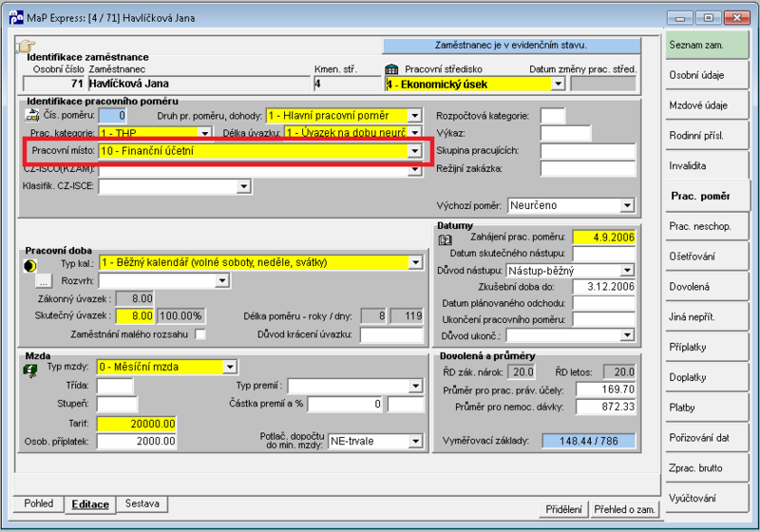Viewport: 760px width, 532px height.
Task: Click the pointing hand icon at top-left
Action: click(x=26, y=46)
